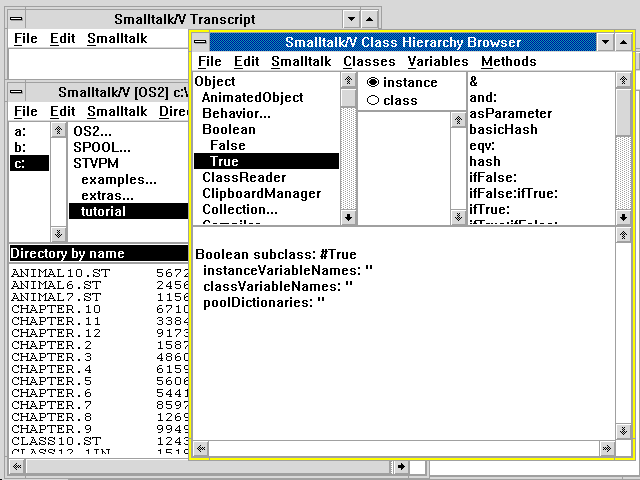Image resolution: width=640 pixels, height=480 pixels.
Task: Select the False class
Action: point(228,145)
